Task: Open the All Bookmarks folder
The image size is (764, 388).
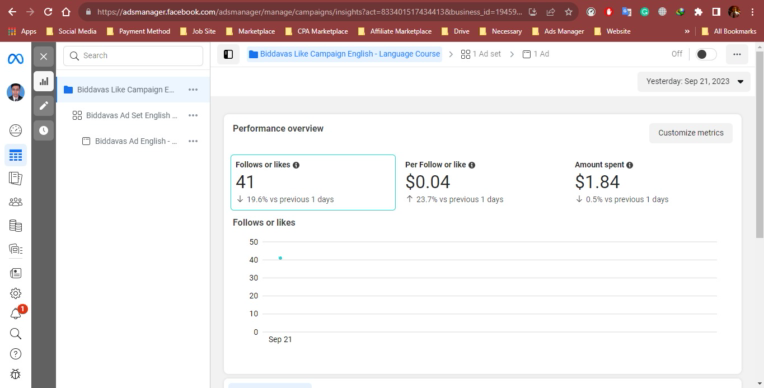Action: tap(729, 31)
